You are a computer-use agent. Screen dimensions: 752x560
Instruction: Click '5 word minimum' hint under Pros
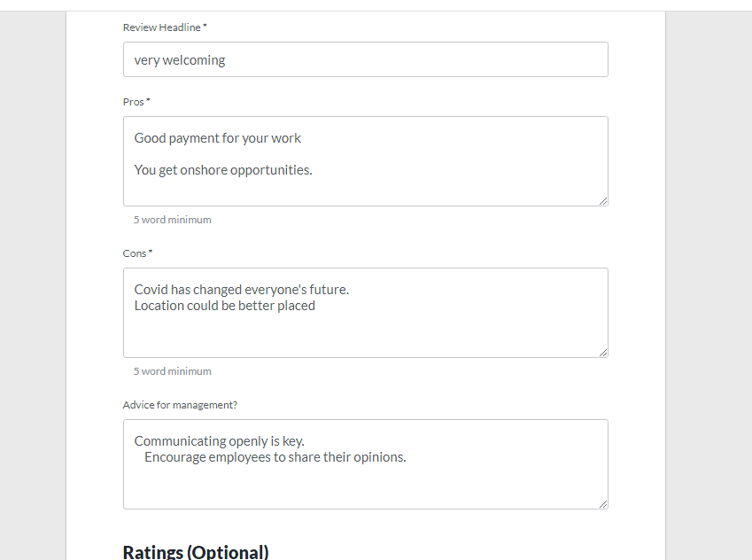coord(173,220)
